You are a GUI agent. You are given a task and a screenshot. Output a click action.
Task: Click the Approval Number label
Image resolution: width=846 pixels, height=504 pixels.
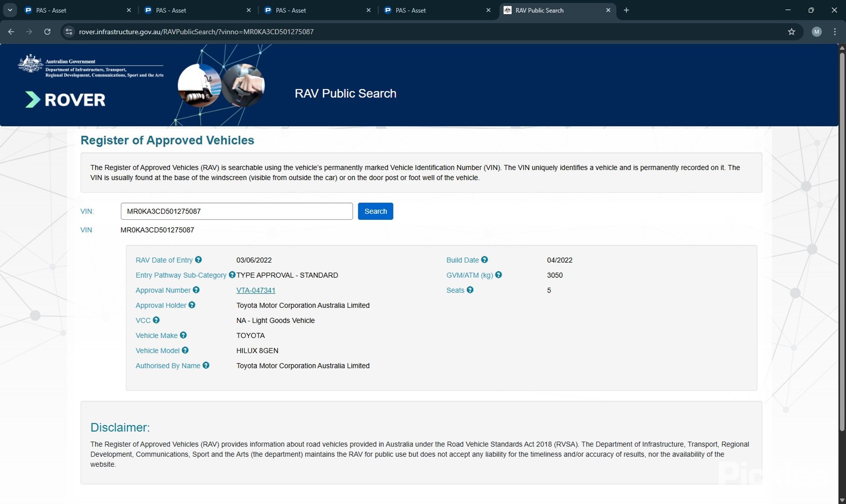pyautogui.click(x=163, y=290)
